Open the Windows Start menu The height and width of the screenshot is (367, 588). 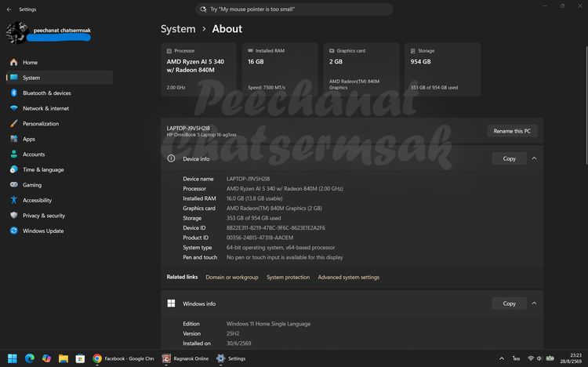13,358
